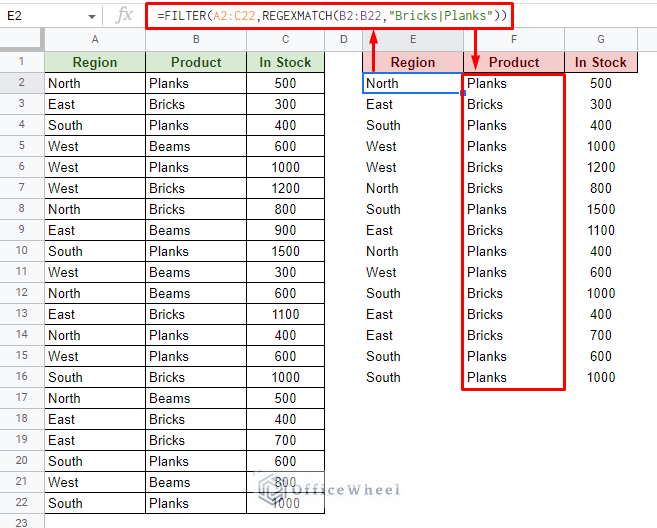Screen dimensions: 657x528
Task: Open the Name Box dropdown arrow
Action: click(91, 17)
